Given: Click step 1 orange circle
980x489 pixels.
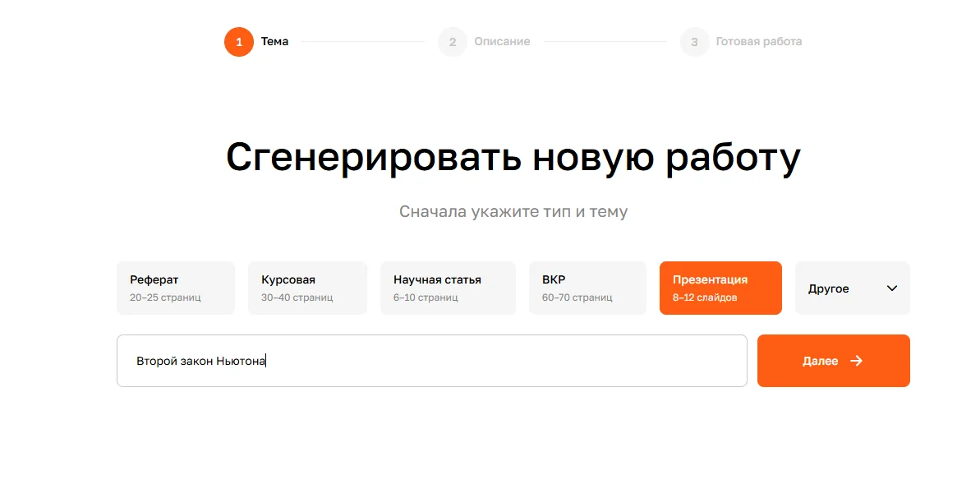Looking at the screenshot, I should 239,42.
